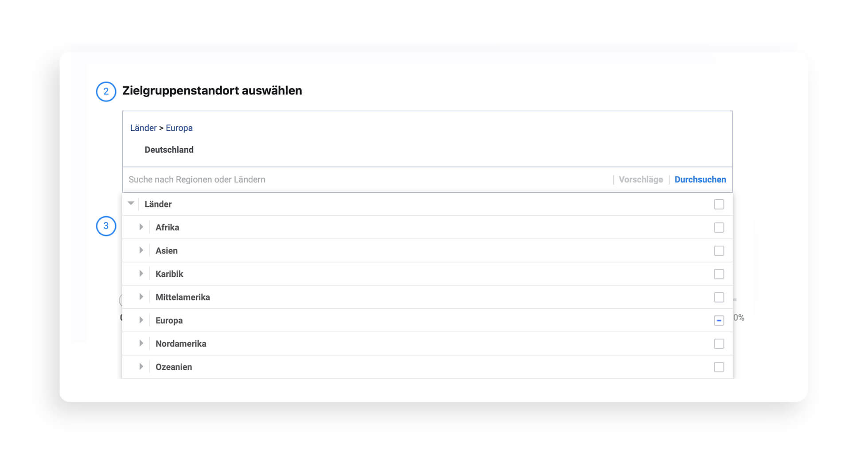Open the Europa breadcrumb link
Viewport: 868px width, 454px height.
pos(179,128)
